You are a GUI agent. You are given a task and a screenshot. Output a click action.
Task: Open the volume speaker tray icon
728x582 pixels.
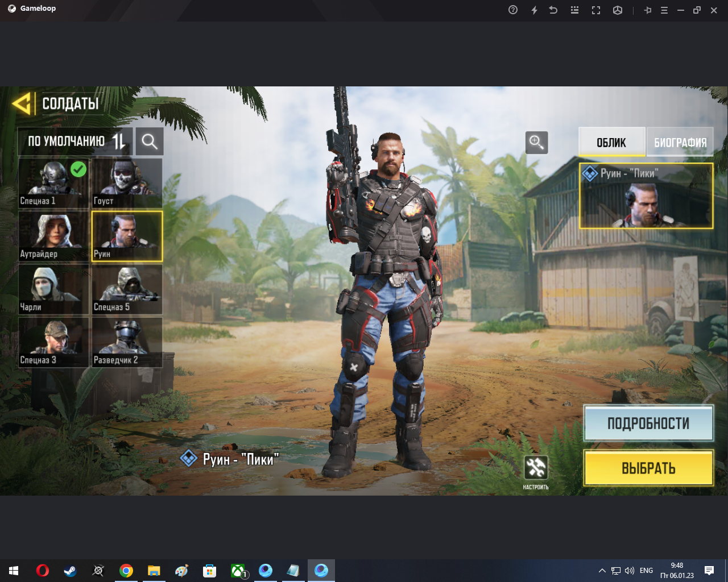[630, 571]
